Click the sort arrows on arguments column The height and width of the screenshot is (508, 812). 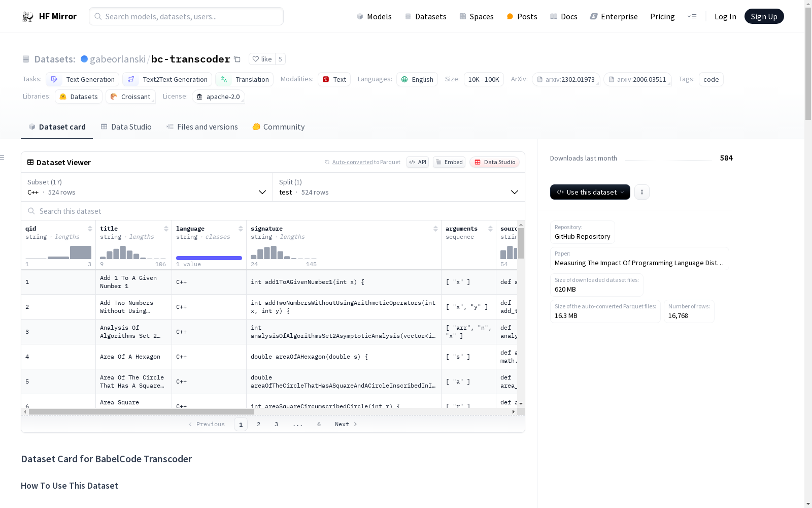490,229
